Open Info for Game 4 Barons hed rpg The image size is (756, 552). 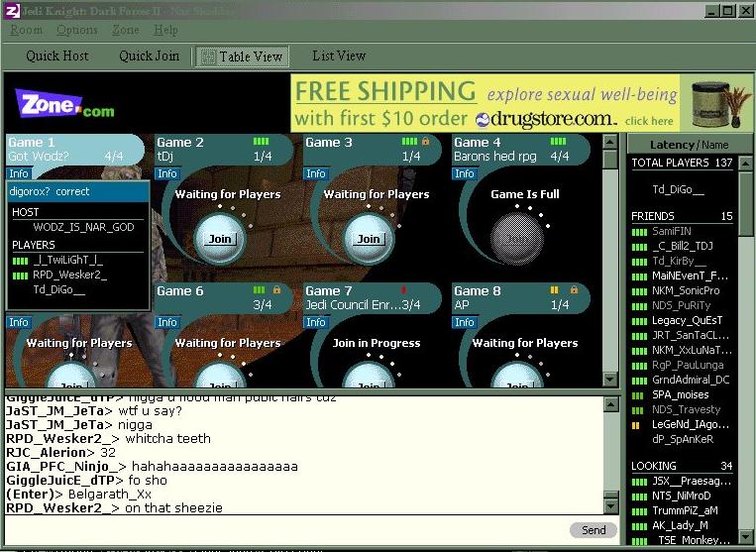pyautogui.click(x=465, y=173)
